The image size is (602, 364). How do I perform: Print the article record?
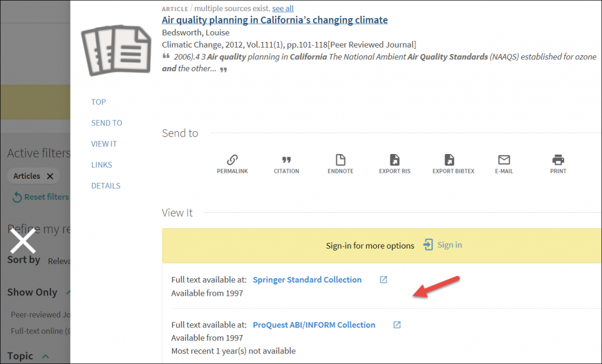pos(558,163)
